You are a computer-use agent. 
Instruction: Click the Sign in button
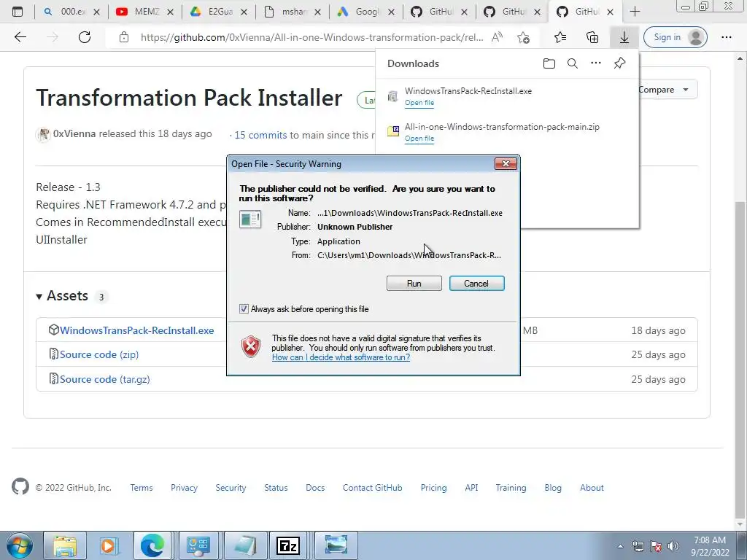[x=675, y=37]
